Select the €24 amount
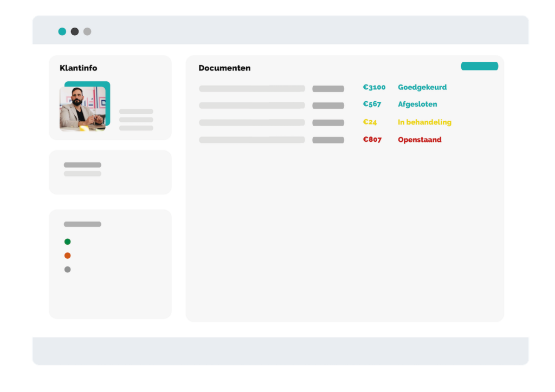Image resolution: width=555 pixels, height=392 pixels. 370,122
